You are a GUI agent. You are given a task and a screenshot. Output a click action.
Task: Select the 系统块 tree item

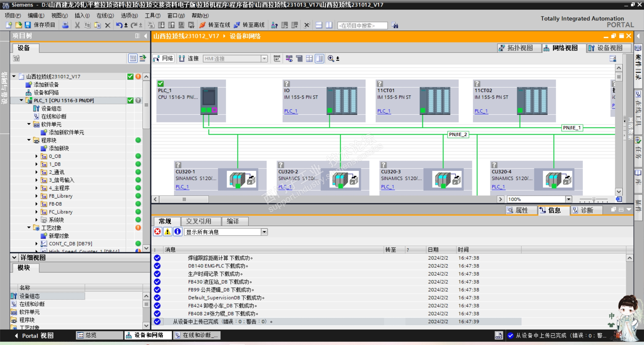[x=56, y=220]
